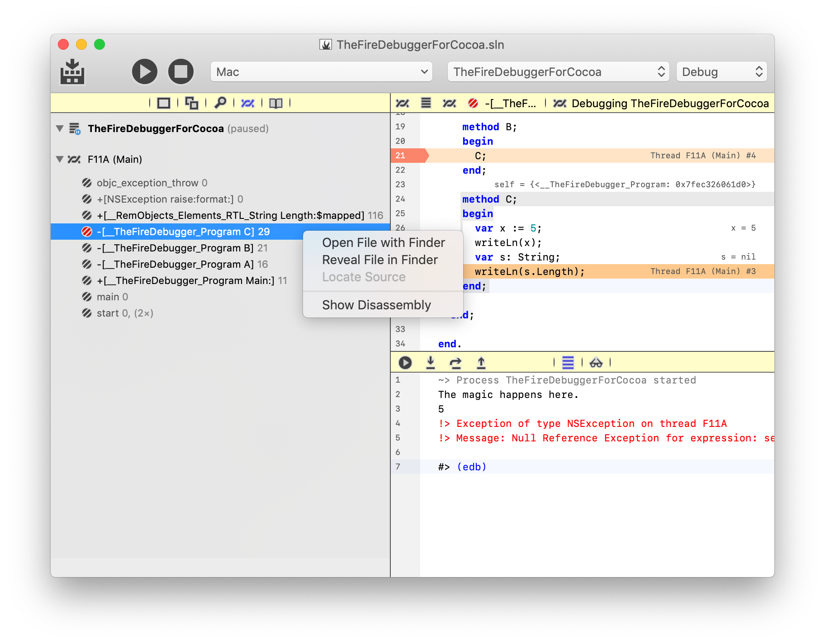Image resolution: width=825 pixels, height=644 pixels.
Task: Change the Debug configuration popup
Action: tap(721, 72)
